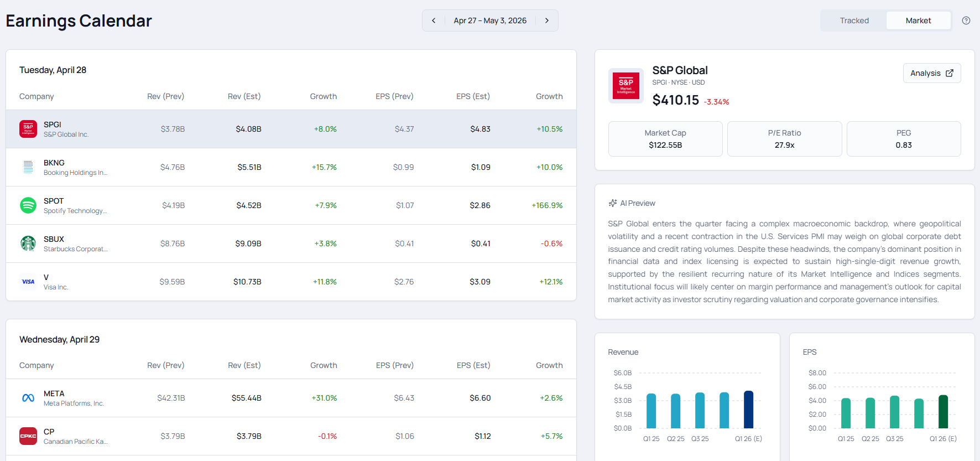The height and width of the screenshot is (461, 980).
Task: Advance to the next week with the right chevron
Action: click(x=547, y=20)
